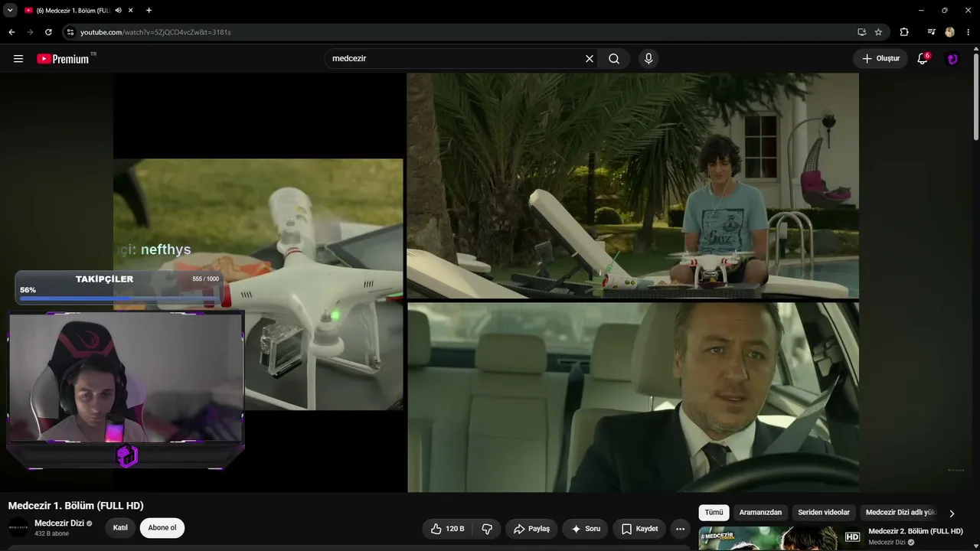Mute the tab via the speaker icon

[117, 10]
